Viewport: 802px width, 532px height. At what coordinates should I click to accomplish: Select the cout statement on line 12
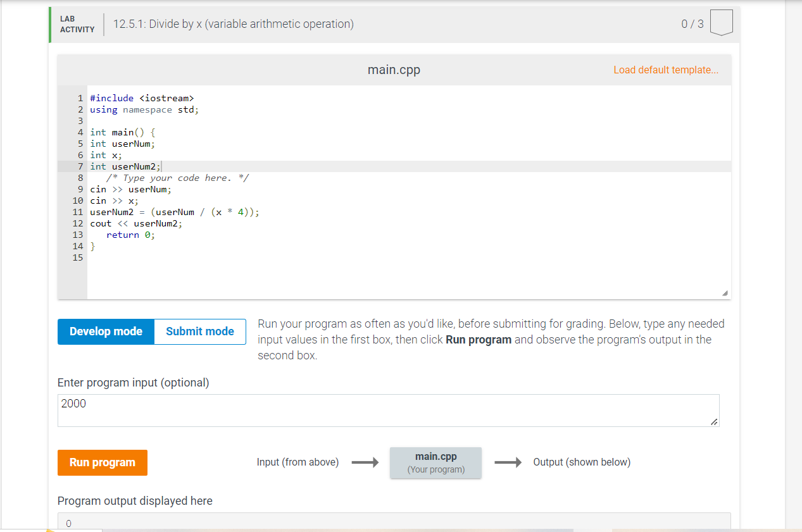(x=136, y=223)
